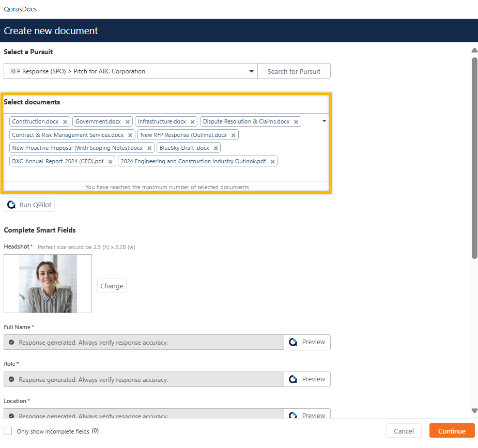Remove Contract & Risk Management Services.docx
Screen dimensions: 478x448
coord(130,135)
